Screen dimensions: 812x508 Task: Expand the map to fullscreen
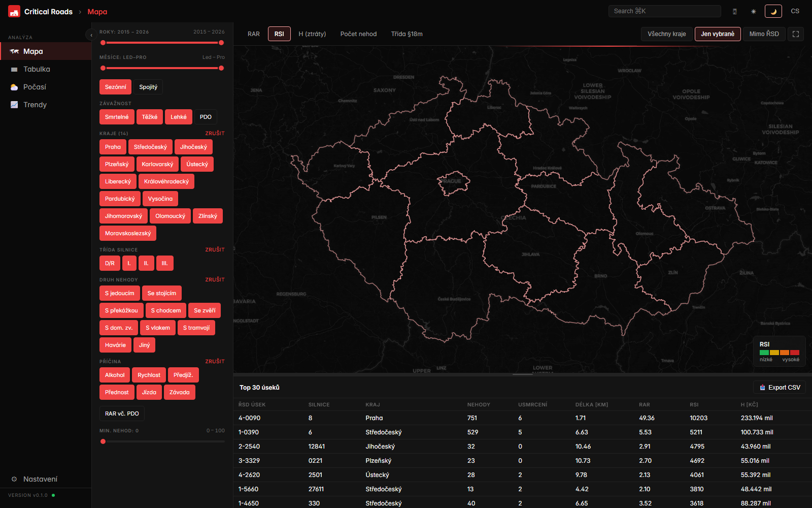point(796,34)
